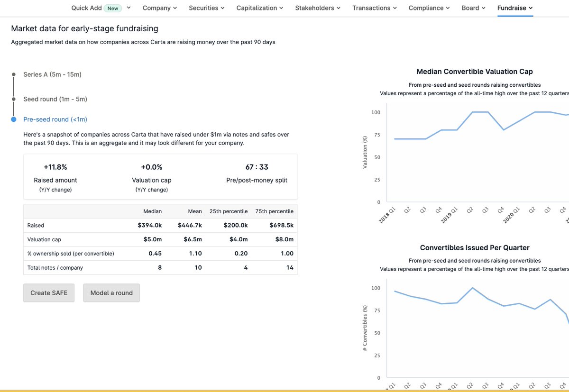Click the Pre-seed round timeline dot
The image size is (569, 392).
point(14,119)
